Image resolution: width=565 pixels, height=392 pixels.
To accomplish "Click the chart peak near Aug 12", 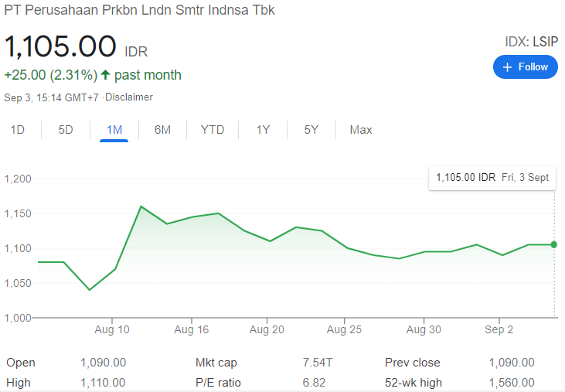I will [x=141, y=206].
